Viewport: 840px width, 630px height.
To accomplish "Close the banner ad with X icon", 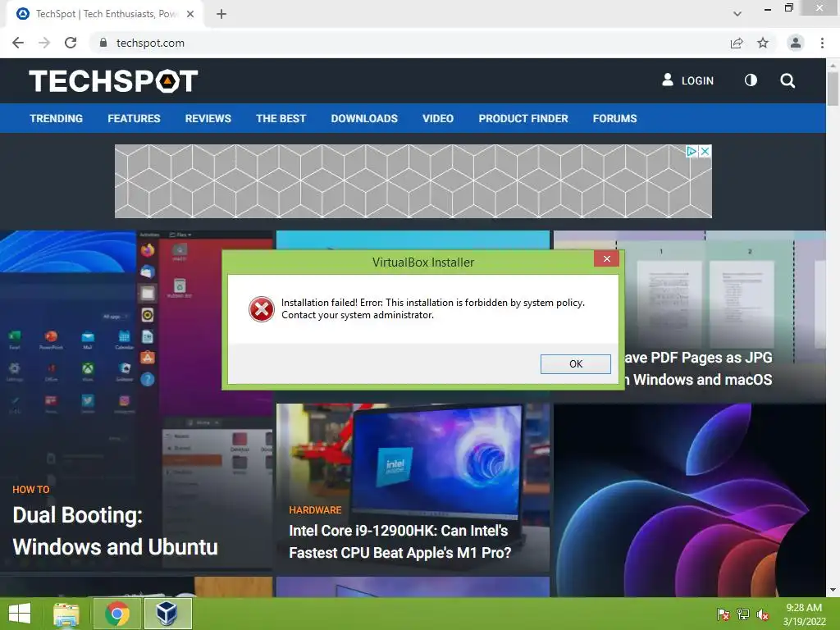I will (x=705, y=152).
